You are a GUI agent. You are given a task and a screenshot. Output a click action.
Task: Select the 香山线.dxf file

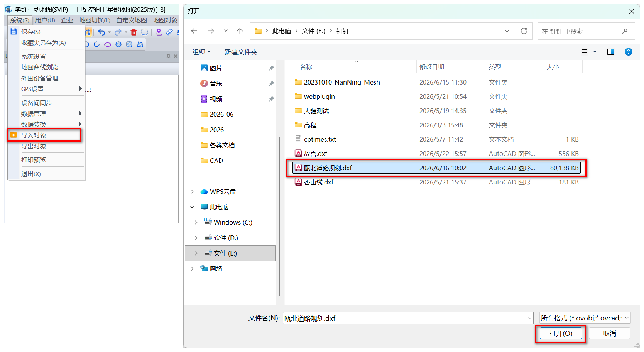point(436,182)
